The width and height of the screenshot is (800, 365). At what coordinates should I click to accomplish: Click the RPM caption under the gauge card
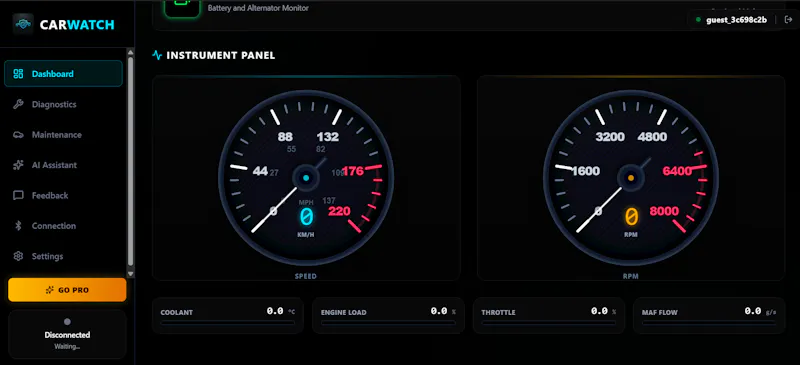631,276
